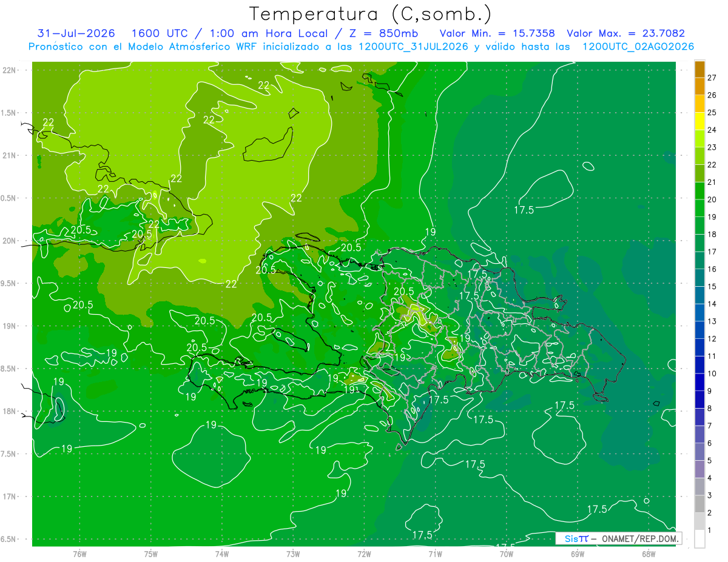Image resolution: width=728 pixels, height=562 pixels.
Task: Click the '22N' latitude axis label
Action: coord(9,70)
